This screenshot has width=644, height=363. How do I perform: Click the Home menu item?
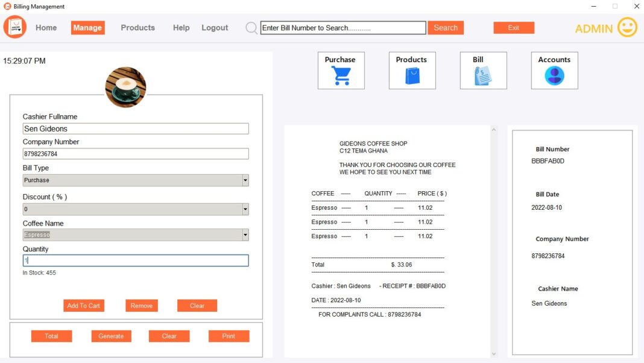click(46, 27)
